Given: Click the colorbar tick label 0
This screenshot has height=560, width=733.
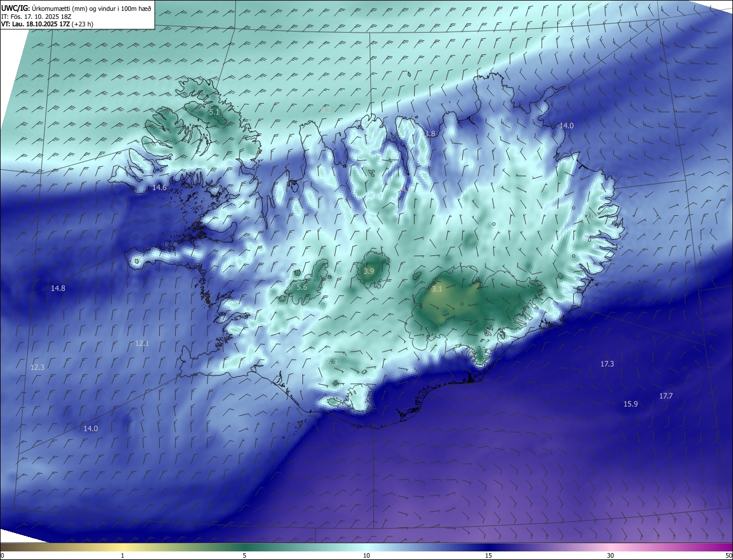Looking at the screenshot, I should pyautogui.click(x=2, y=555).
